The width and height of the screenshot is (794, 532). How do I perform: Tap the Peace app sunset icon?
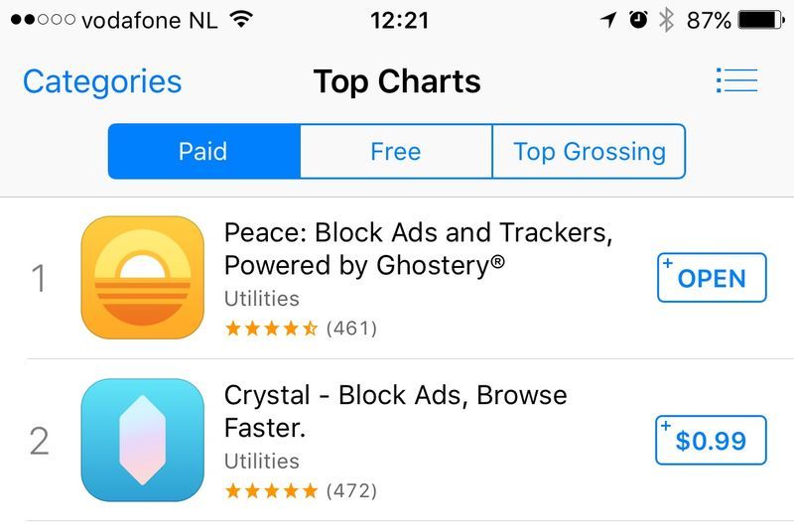click(142, 278)
